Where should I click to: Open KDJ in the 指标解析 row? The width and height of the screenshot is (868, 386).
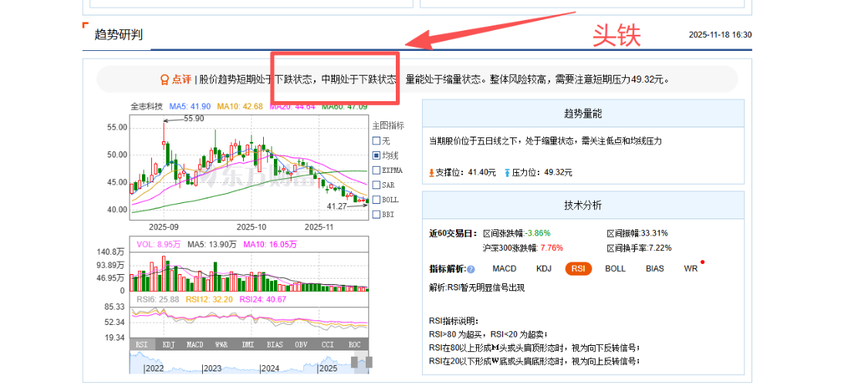(x=544, y=269)
